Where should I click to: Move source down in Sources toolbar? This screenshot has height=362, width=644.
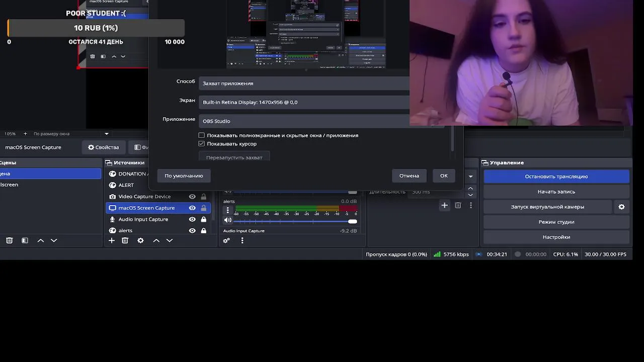tap(170, 240)
